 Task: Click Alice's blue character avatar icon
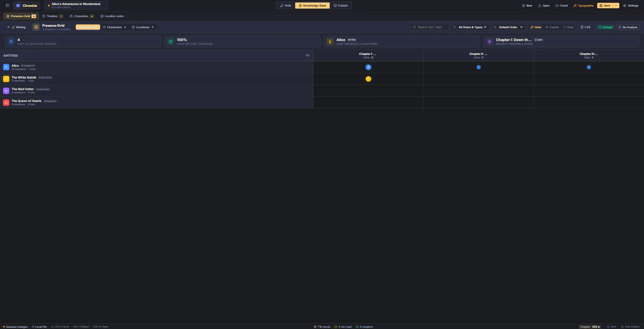click(x=6, y=67)
